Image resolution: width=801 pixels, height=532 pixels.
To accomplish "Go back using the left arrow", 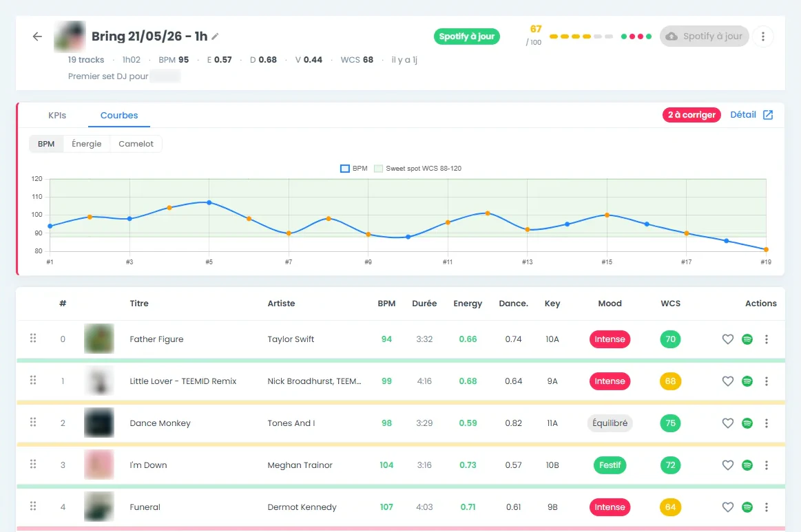I will tap(37, 36).
